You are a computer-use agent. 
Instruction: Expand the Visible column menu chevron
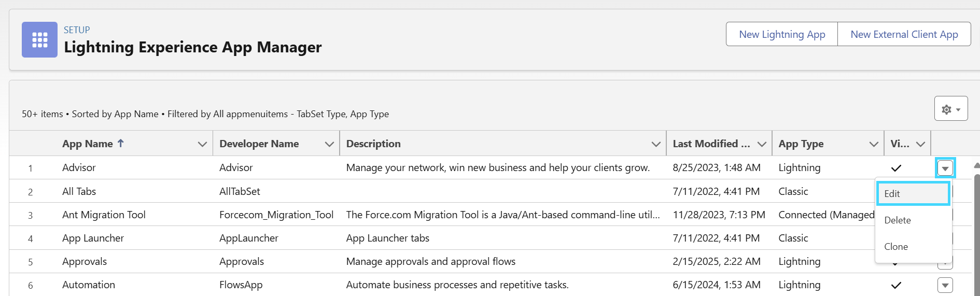[x=921, y=144]
